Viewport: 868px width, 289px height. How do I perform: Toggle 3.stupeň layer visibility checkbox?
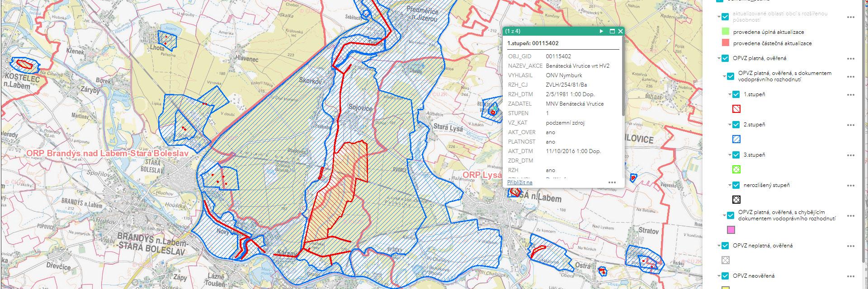pos(736,155)
